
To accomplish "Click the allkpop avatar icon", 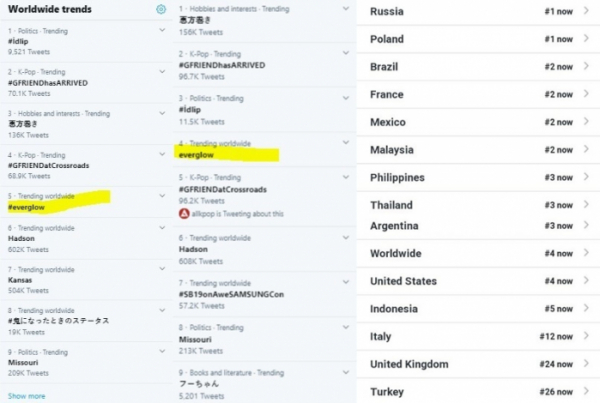I will pyautogui.click(x=184, y=214).
